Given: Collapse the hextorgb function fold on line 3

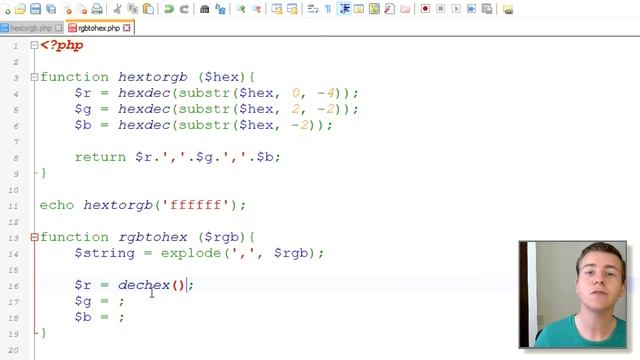Looking at the screenshot, I should (x=34, y=77).
